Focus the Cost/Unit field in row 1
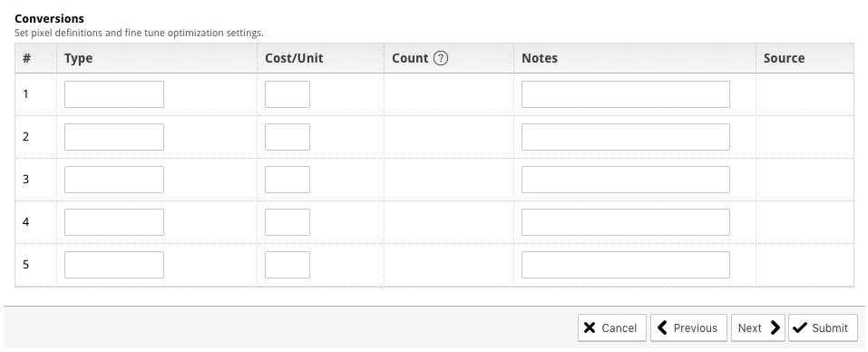 (x=288, y=94)
